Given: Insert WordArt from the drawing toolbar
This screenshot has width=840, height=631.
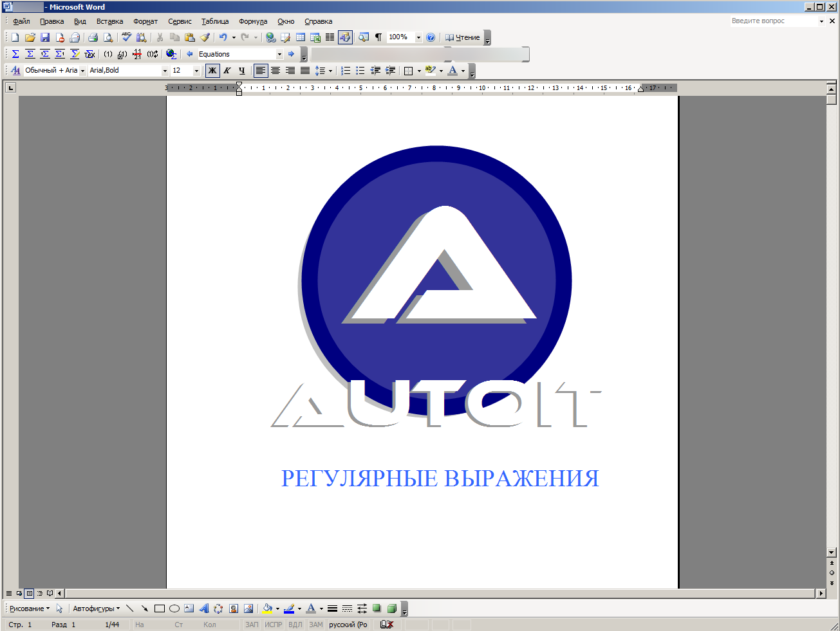Looking at the screenshot, I should coord(204,608).
